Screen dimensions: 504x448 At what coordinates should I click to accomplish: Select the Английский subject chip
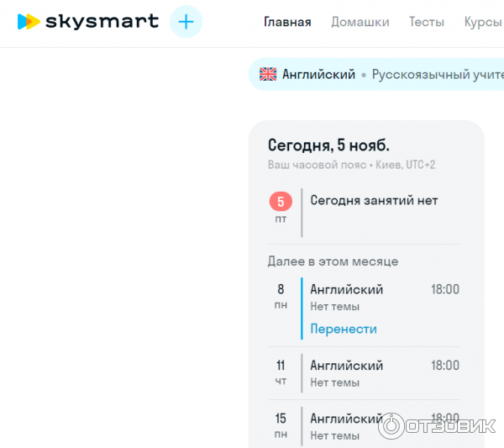click(318, 74)
